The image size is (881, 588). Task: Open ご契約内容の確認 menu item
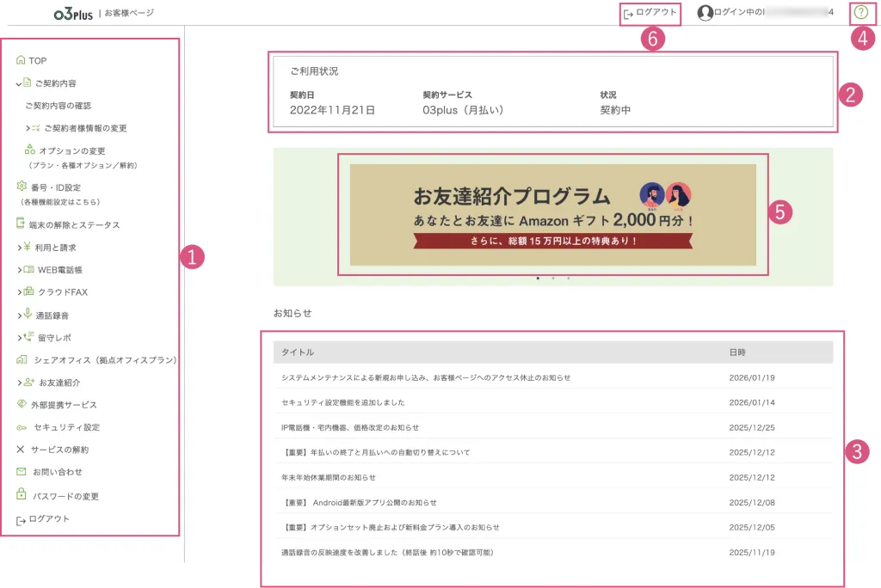pos(58,106)
